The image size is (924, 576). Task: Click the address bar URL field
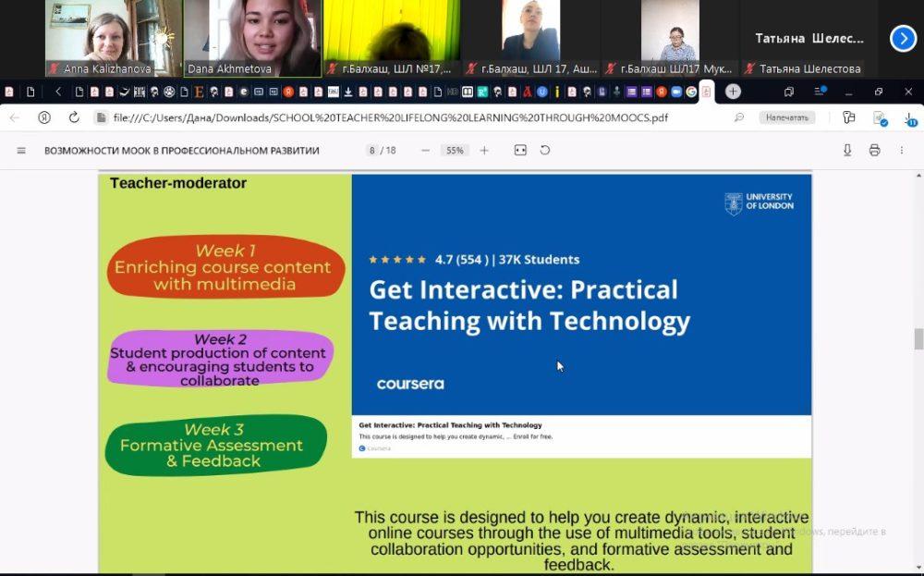390,117
